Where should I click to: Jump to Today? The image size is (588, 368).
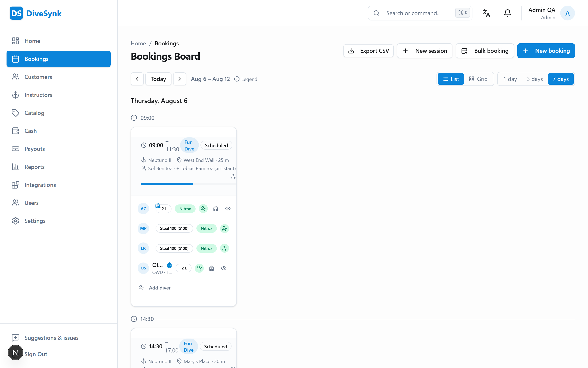[158, 79]
